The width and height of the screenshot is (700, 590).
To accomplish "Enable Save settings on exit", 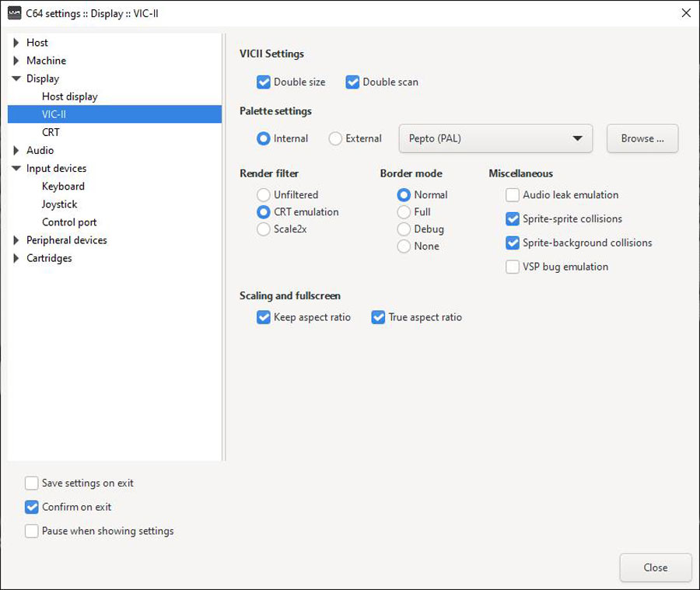I will (31, 483).
